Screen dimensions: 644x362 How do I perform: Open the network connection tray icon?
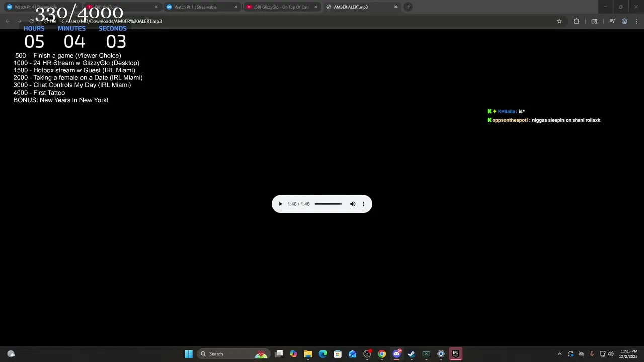[602, 354]
